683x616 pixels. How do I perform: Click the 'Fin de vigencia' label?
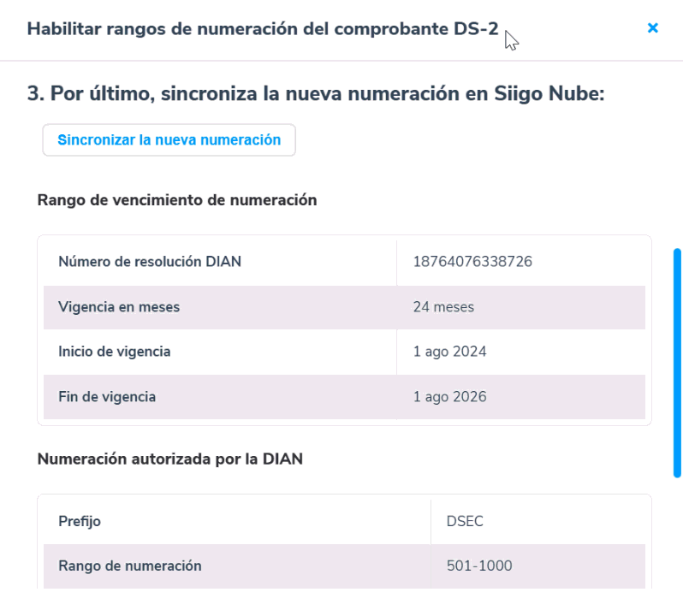pos(107,397)
